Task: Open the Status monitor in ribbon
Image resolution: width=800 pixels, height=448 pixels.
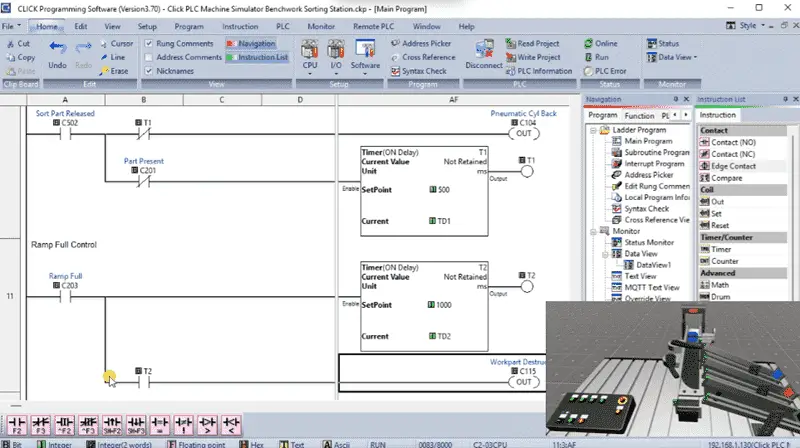Action: [x=663, y=44]
